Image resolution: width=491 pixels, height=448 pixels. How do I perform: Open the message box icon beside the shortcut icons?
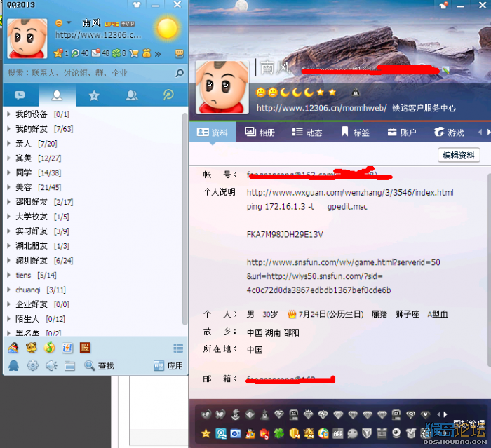(x=180, y=53)
